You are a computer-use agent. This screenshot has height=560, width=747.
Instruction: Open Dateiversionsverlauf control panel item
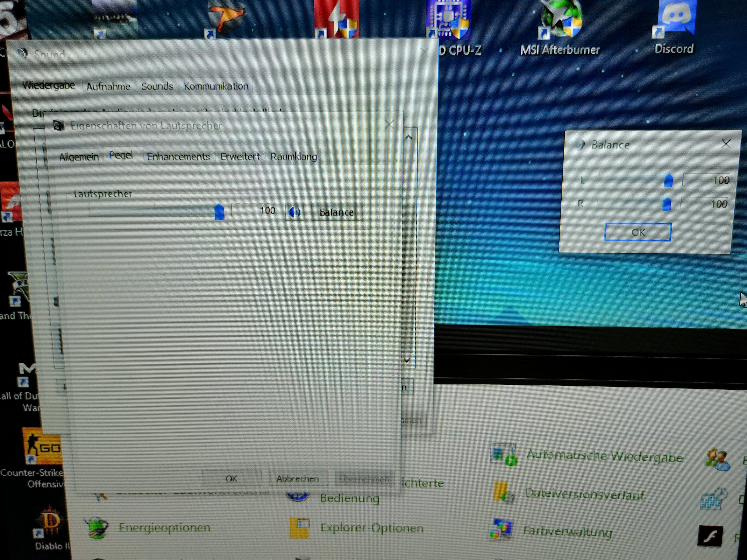click(584, 494)
